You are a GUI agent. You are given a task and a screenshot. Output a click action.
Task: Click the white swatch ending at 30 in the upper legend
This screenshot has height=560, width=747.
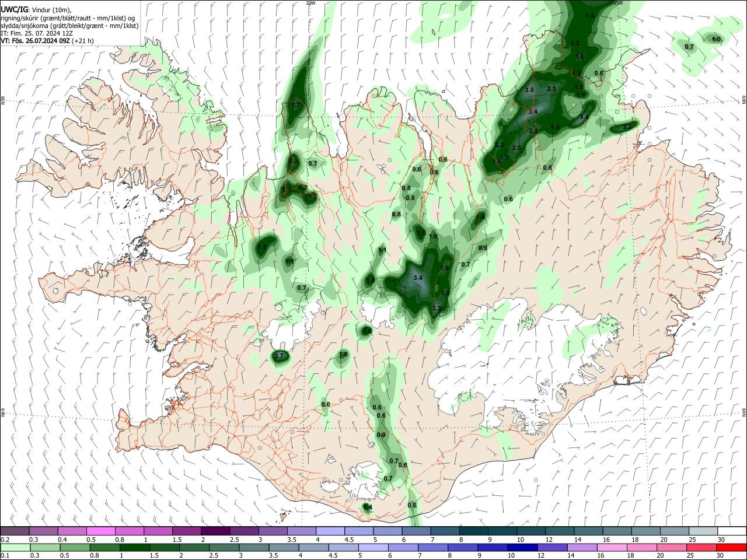pos(732,531)
